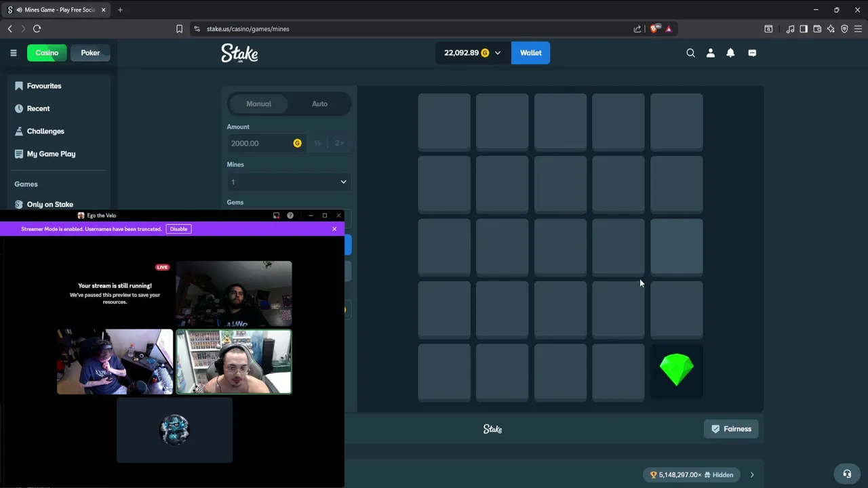Double the bet with 2× button
This screenshot has height=488, width=868.
click(339, 143)
